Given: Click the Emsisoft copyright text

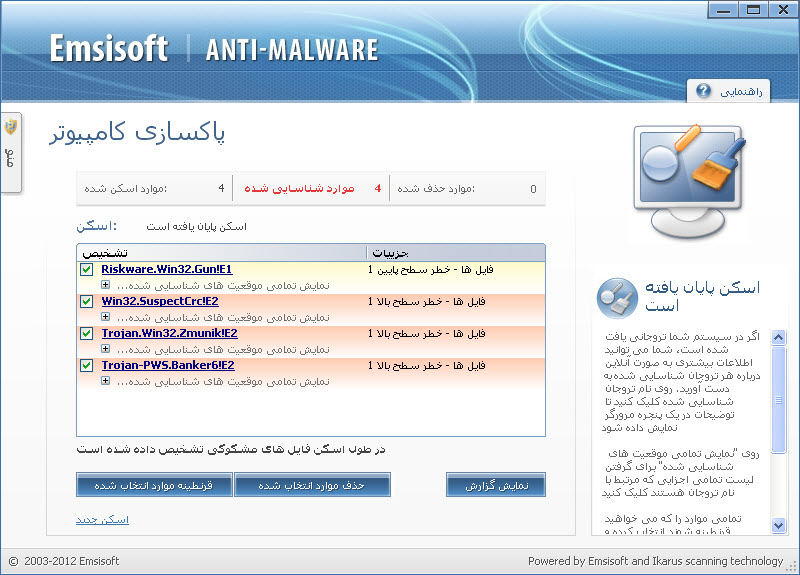Looking at the screenshot, I should coord(64,561).
